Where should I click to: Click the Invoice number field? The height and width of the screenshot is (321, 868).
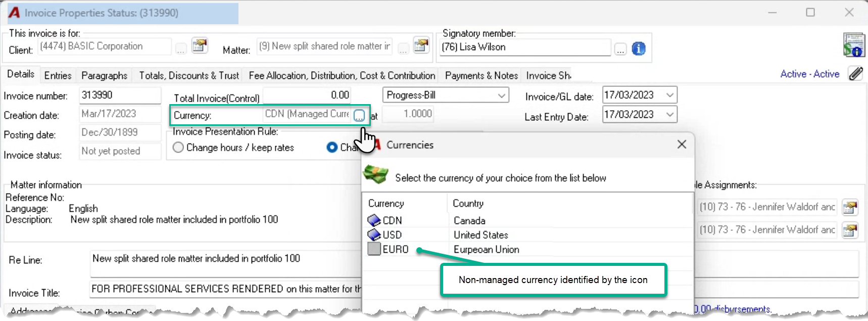[x=120, y=95]
